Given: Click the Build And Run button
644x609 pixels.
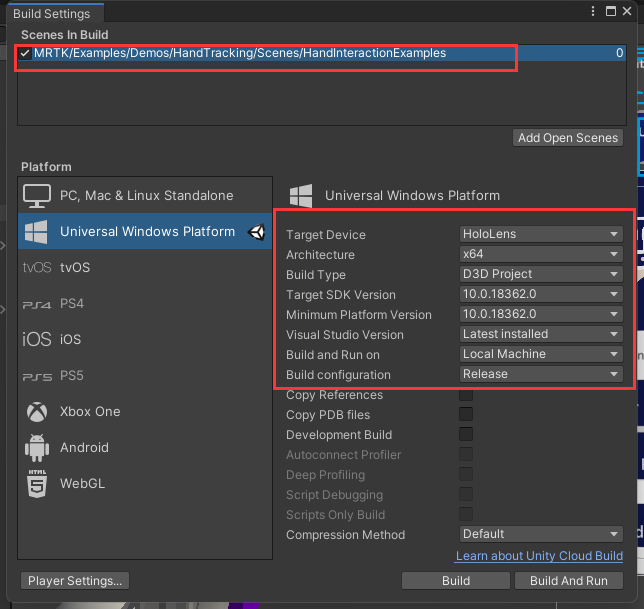Looking at the screenshot, I should (568, 581).
